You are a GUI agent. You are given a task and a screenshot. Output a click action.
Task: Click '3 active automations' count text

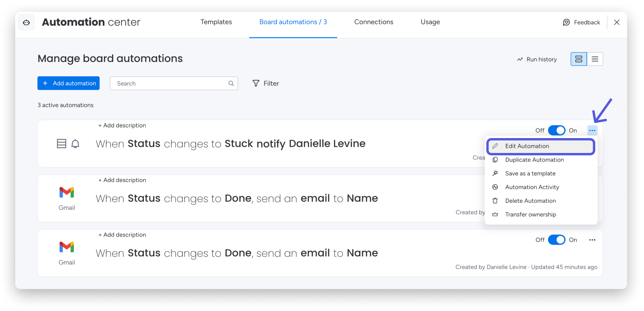(65, 105)
